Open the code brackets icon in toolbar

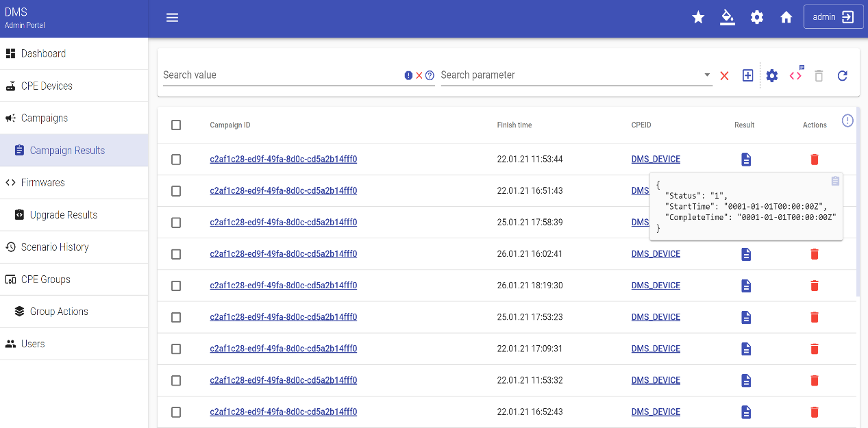tap(795, 76)
